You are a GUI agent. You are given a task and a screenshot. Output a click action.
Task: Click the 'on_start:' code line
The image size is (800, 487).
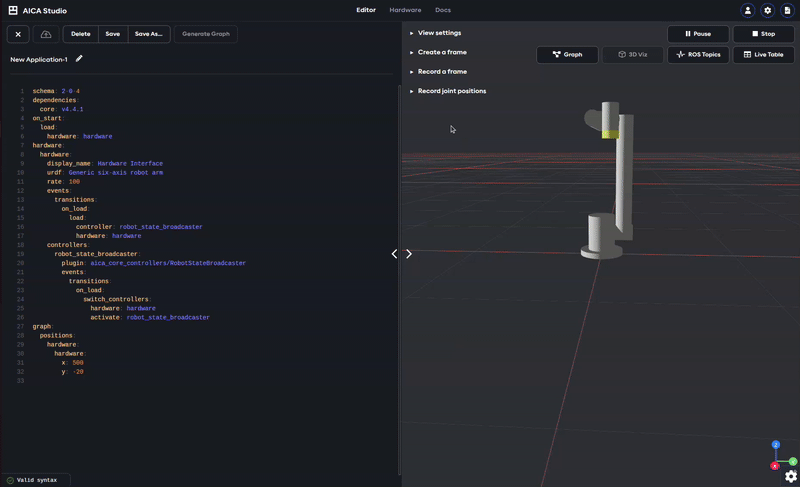[x=48, y=118]
